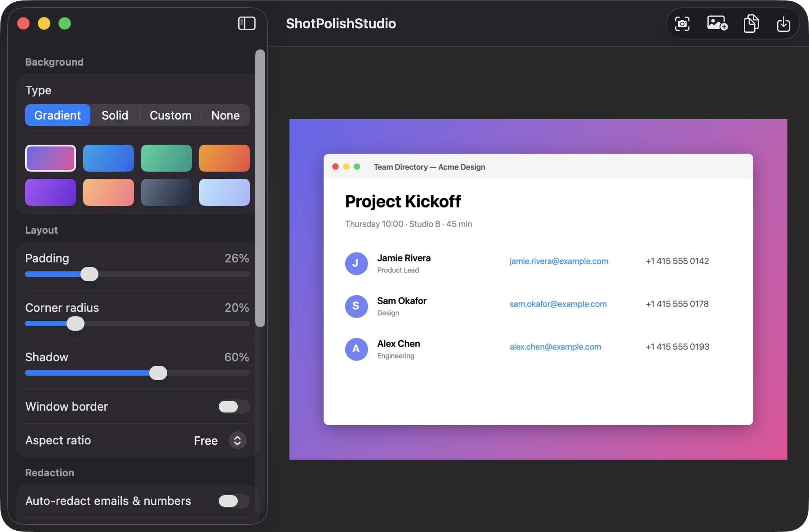The width and height of the screenshot is (809, 532).
Task: Choose the green gradient swatch
Action: pos(166,158)
